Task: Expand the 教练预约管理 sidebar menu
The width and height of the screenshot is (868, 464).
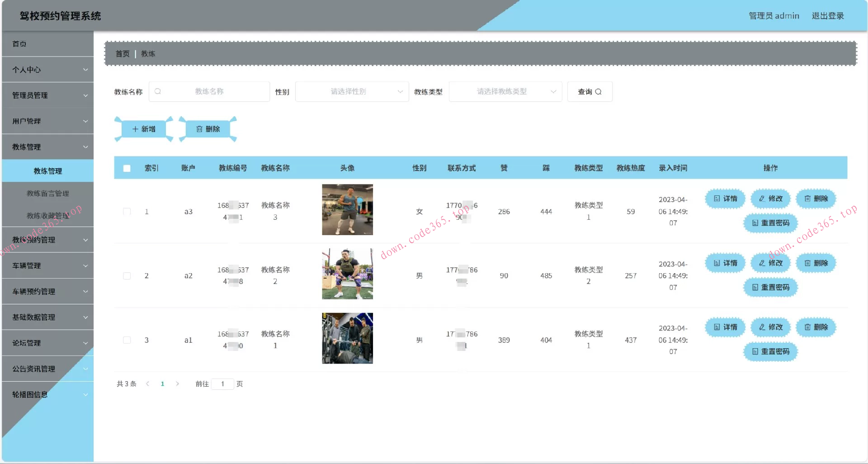Action: [47, 240]
